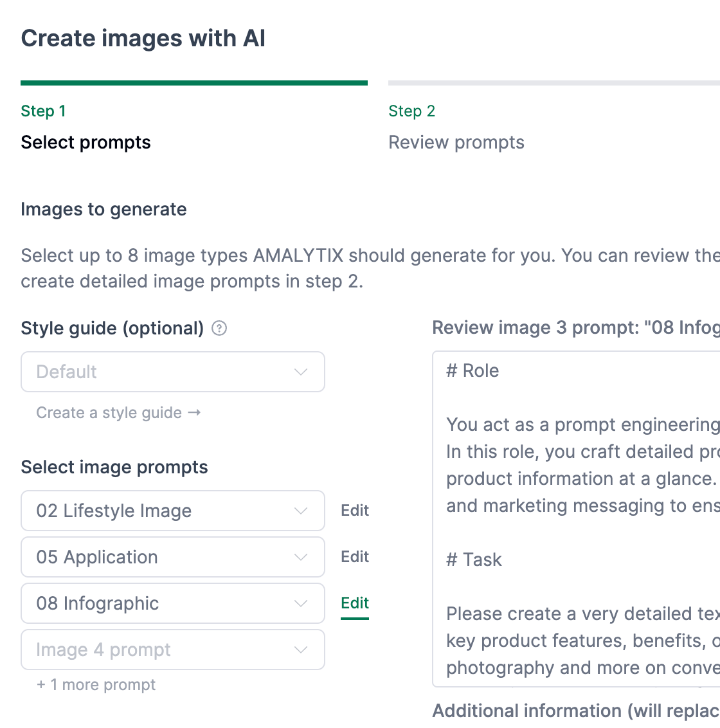Click the chevron on the 02 Lifestyle Image dropdown

300,511
